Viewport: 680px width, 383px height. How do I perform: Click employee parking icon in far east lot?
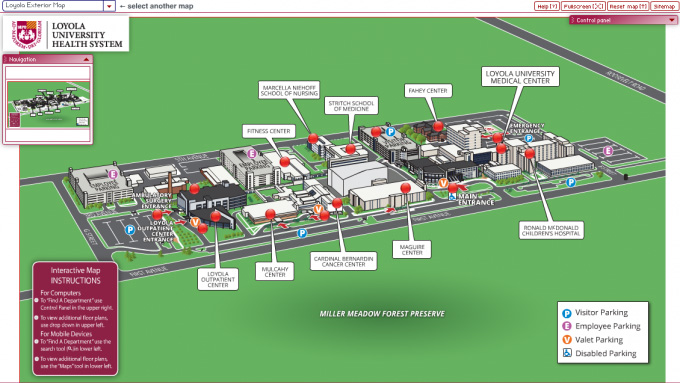608,151
